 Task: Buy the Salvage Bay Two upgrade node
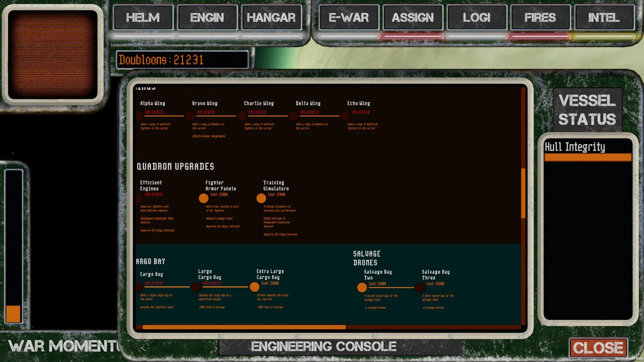362,288
